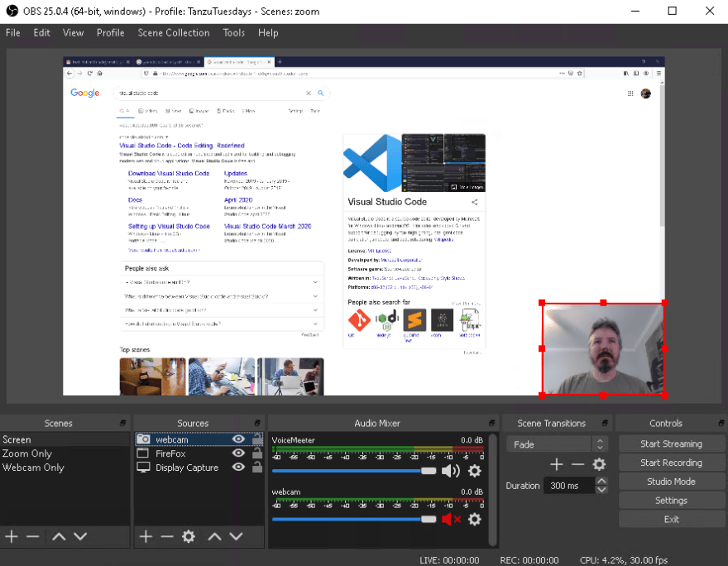Image resolution: width=728 pixels, height=566 pixels.
Task: Move source up in Sources list
Action: tap(214, 537)
